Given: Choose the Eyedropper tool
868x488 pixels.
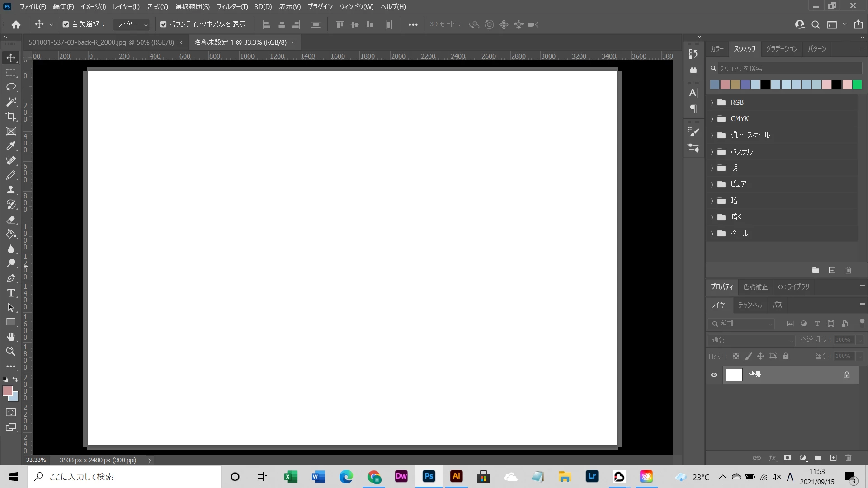Looking at the screenshot, I should 11,146.
